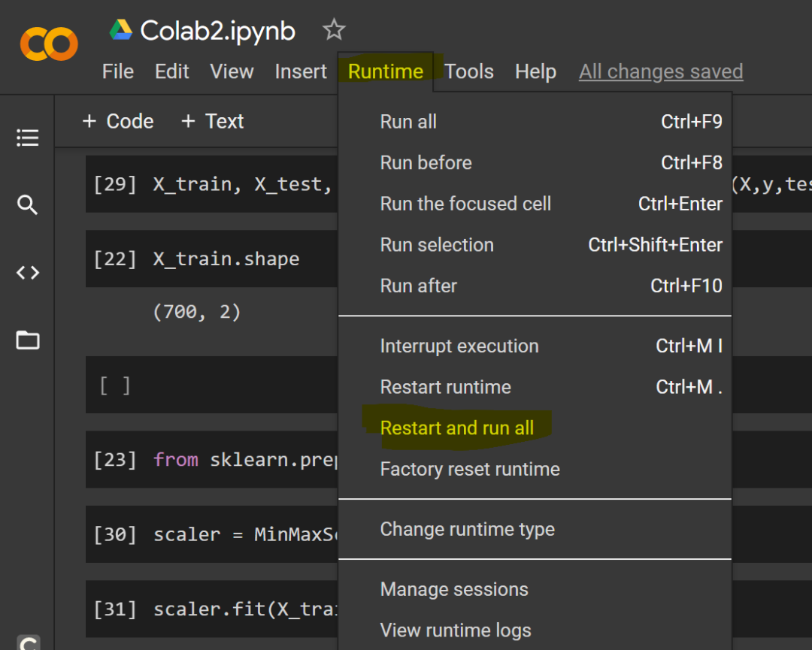
Task: Click the Google Drive icon beside title
Action: 121,30
